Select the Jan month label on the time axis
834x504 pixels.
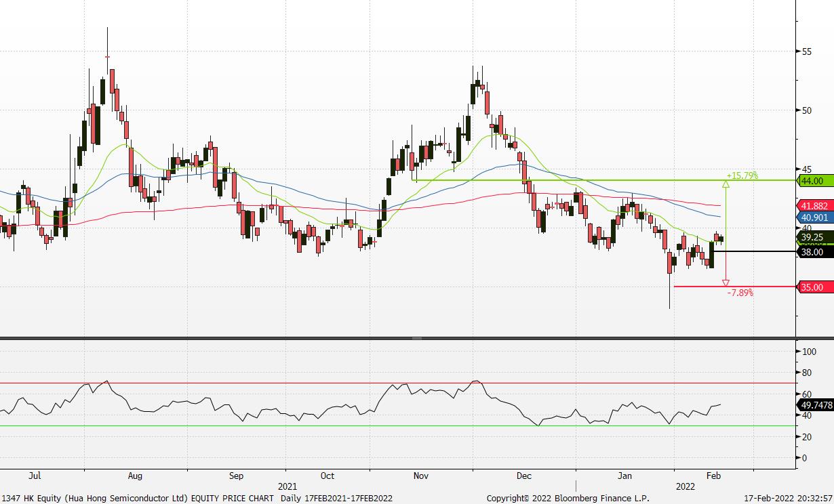tap(624, 476)
